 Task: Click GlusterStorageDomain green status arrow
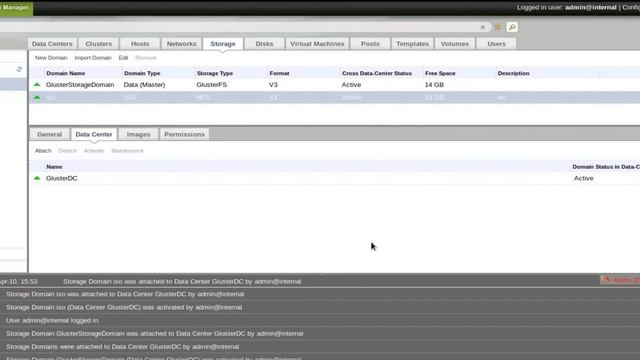(x=37, y=84)
